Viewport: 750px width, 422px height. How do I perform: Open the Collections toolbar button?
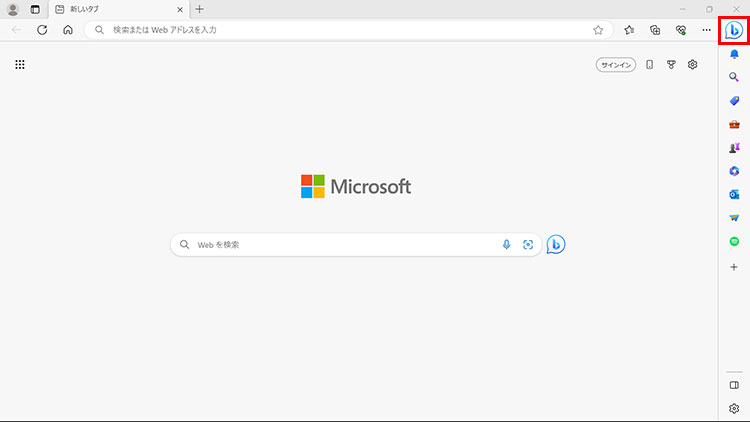click(655, 30)
